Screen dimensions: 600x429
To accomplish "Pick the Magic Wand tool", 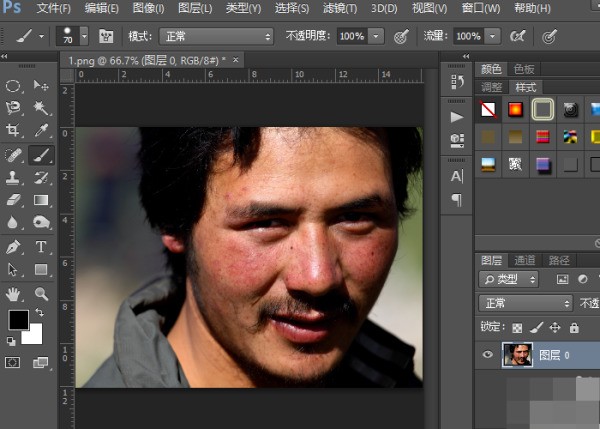I will (42, 108).
